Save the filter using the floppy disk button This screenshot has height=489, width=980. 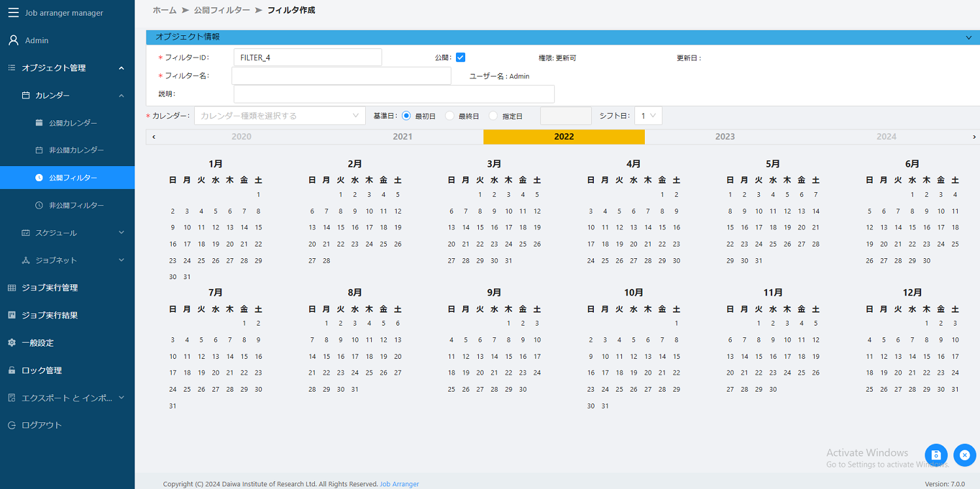coord(936,455)
